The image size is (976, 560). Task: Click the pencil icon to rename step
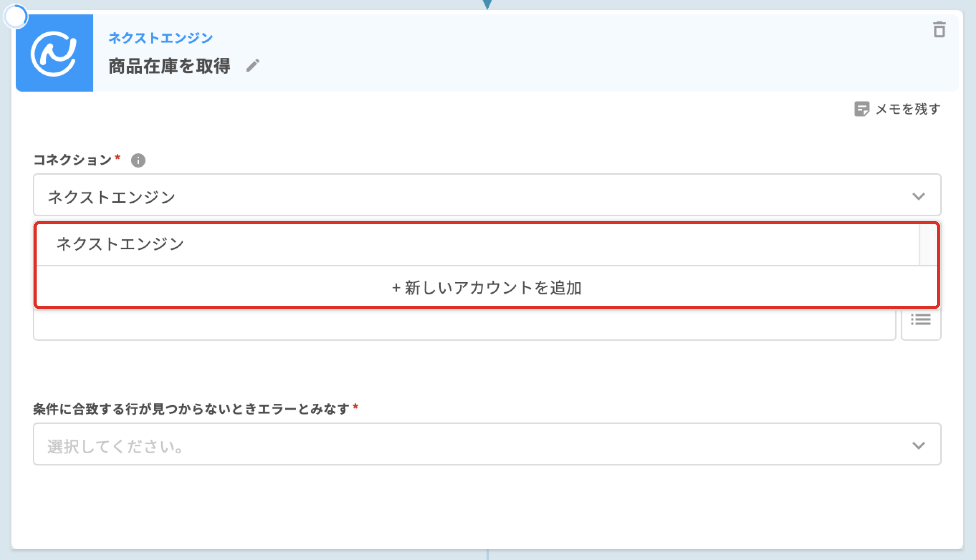253,66
